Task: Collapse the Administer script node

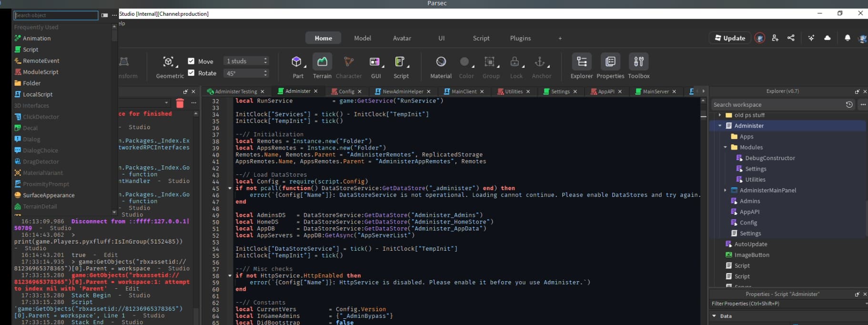Action: (720, 126)
